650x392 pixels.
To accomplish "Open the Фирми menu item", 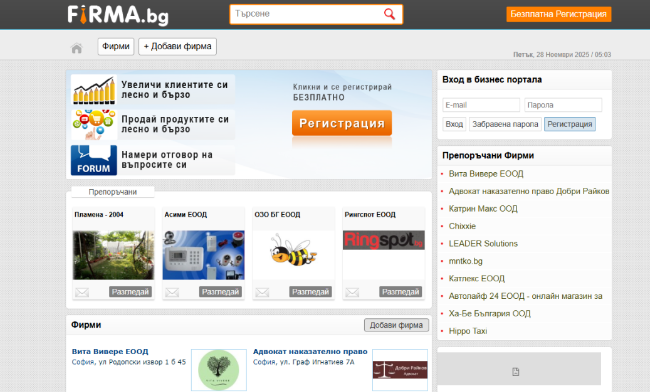I will click(x=116, y=46).
